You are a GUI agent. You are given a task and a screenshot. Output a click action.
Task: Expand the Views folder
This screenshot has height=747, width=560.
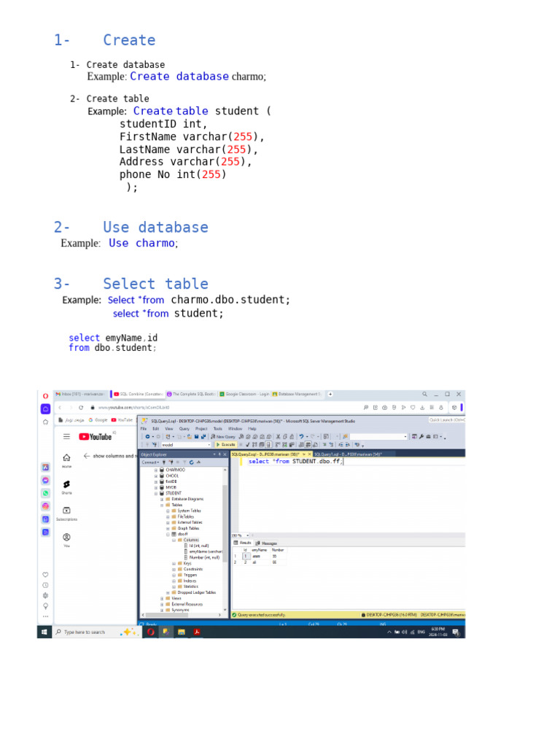(162, 598)
